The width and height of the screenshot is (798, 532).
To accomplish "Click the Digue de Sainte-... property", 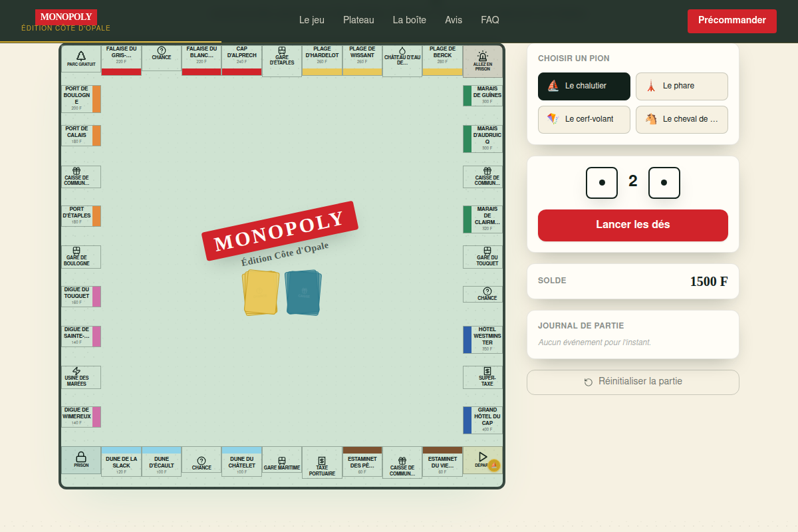I will click(x=81, y=336).
